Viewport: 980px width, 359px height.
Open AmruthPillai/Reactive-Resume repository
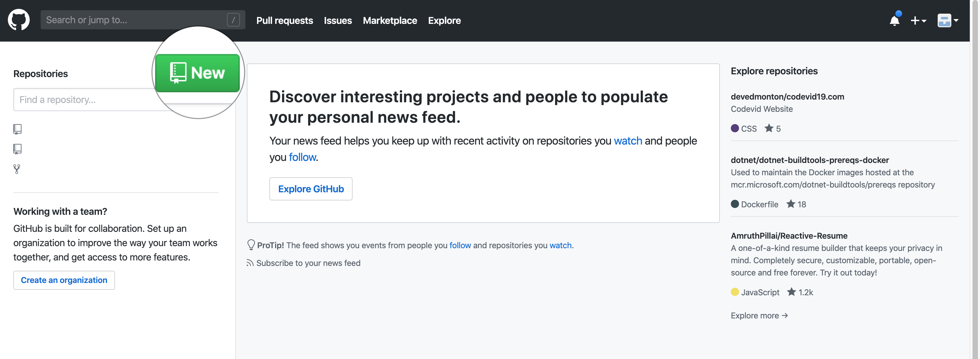(789, 236)
